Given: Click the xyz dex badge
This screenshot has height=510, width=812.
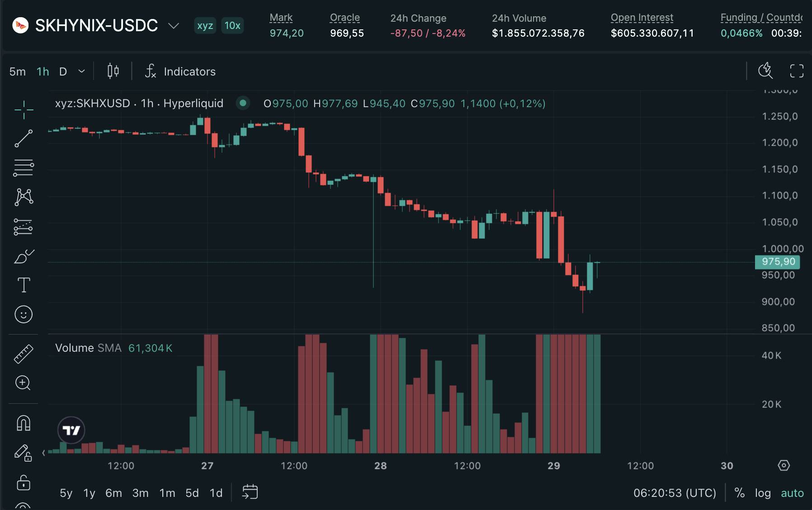Looking at the screenshot, I should point(205,25).
